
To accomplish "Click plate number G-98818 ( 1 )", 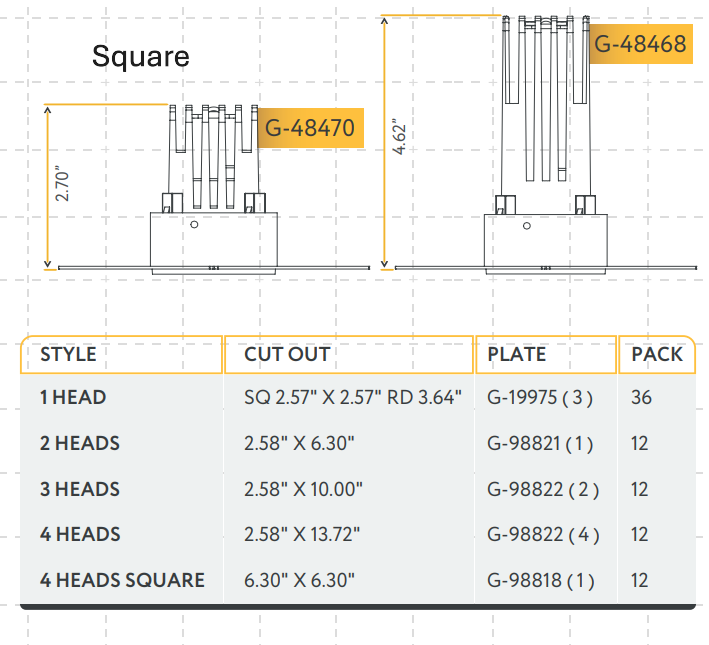I will pyautogui.click(x=540, y=580).
